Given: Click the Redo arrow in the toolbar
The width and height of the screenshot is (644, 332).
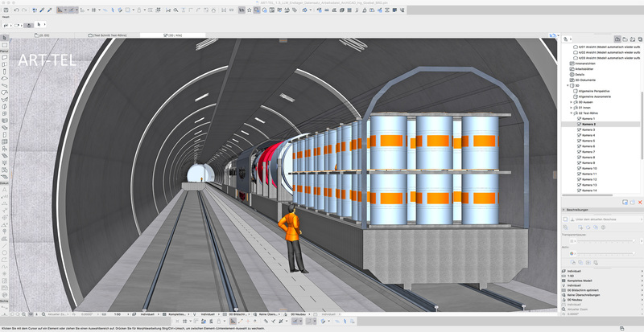Looking at the screenshot, I should (25, 10).
